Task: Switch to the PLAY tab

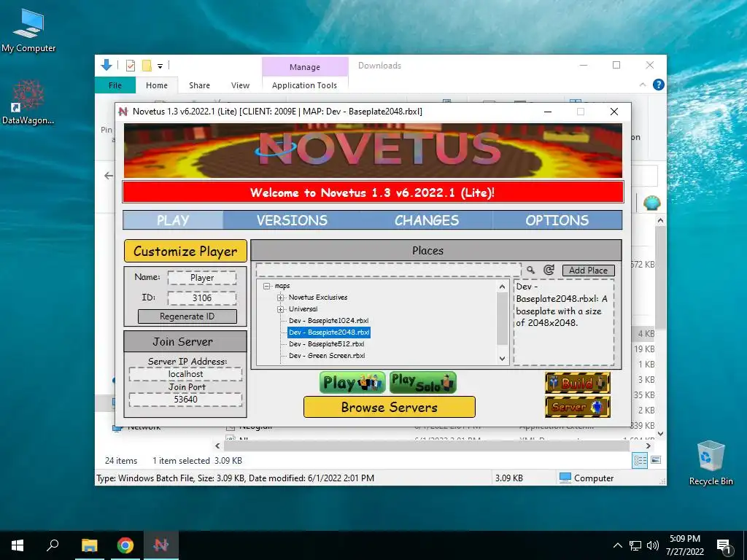Action: tap(173, 220)
